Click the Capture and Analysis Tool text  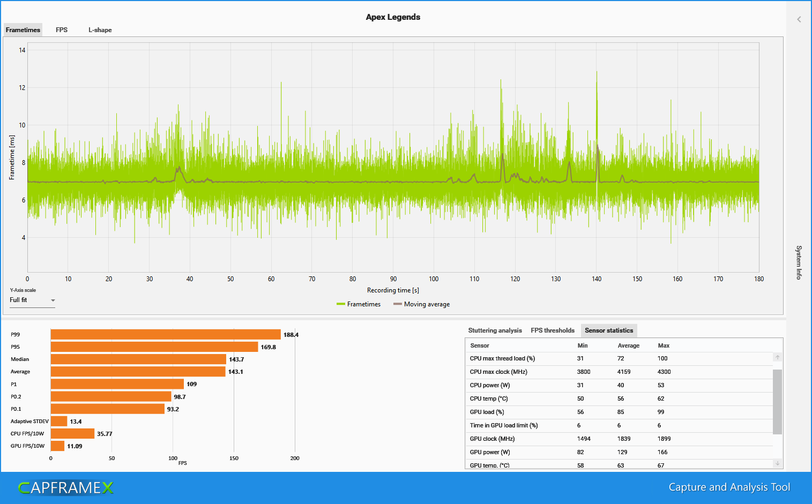pos(729,487)
